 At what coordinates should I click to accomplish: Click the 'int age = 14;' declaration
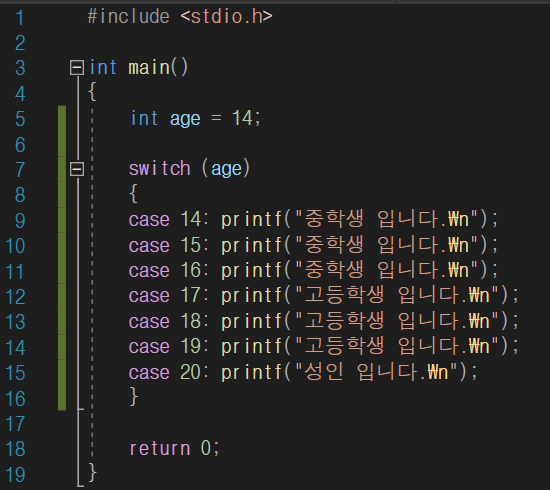pos(196,119)
